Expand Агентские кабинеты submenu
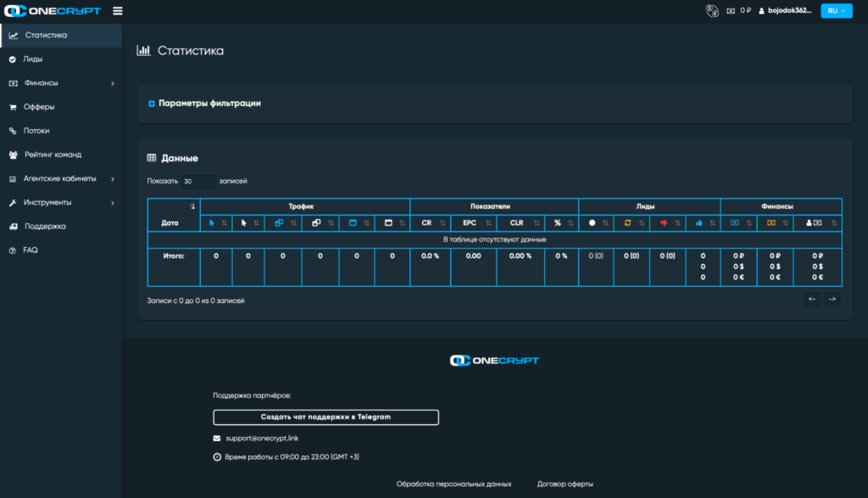The image size is (868, 498). (61, 178)
